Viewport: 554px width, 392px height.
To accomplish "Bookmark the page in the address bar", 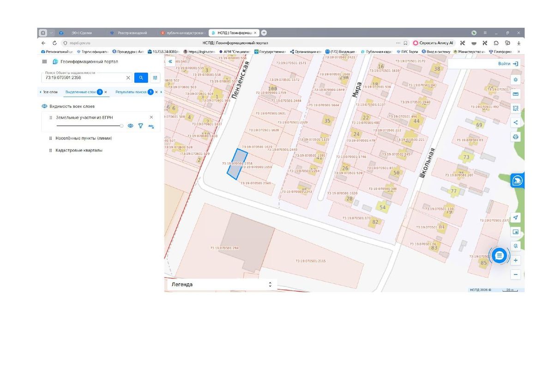I will pyautogui.click(x=405, y=43).
